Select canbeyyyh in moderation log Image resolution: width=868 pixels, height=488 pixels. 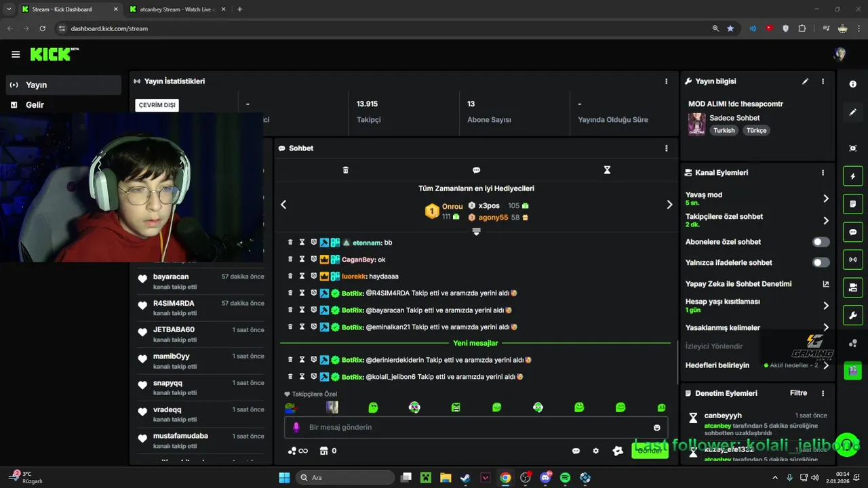[723, 415]
